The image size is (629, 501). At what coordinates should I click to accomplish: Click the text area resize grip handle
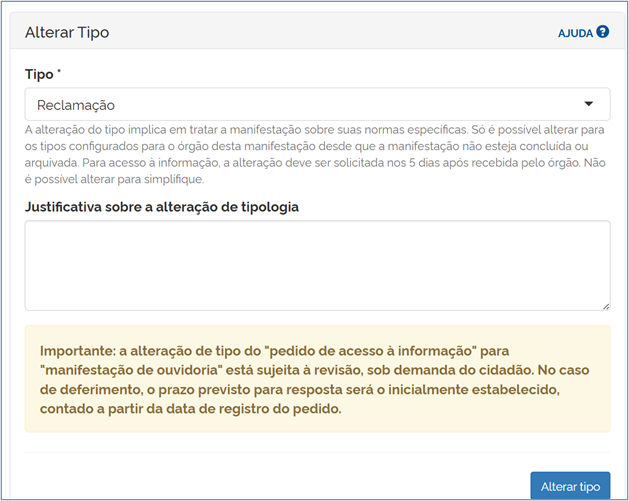605,306
